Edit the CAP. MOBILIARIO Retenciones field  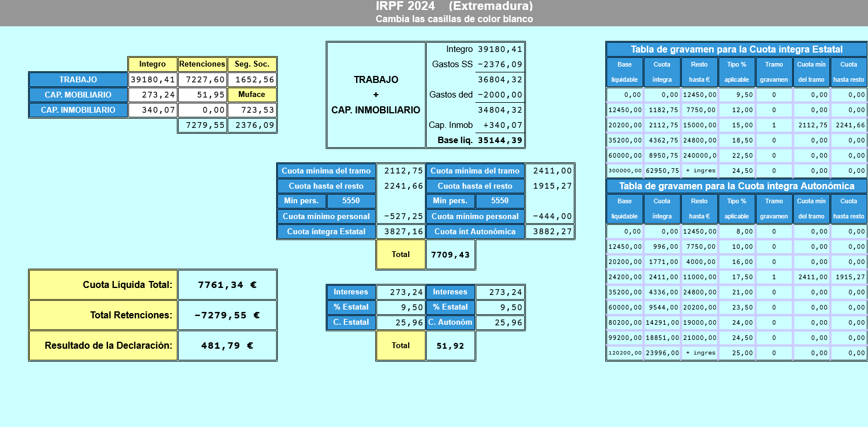(202, 95)
